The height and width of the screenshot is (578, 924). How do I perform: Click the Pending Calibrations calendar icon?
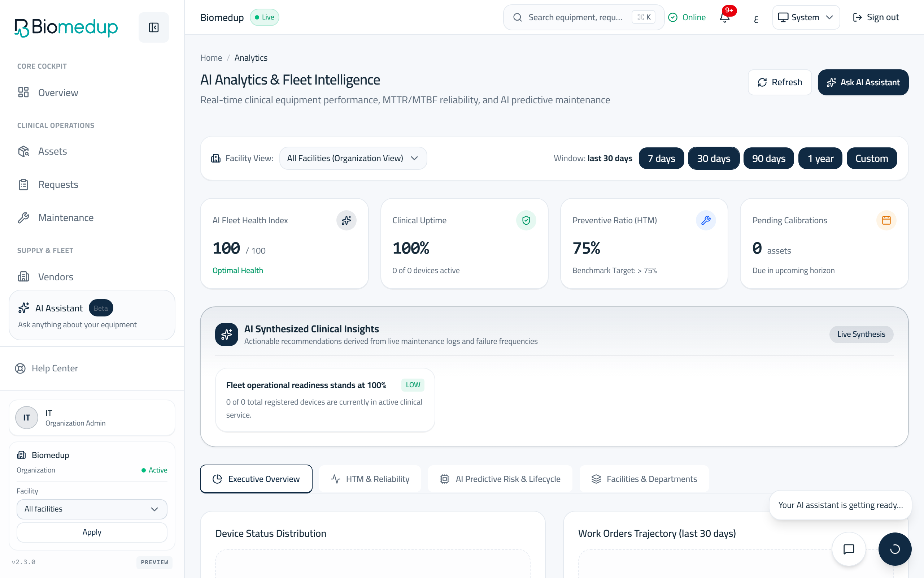point(886,220)
